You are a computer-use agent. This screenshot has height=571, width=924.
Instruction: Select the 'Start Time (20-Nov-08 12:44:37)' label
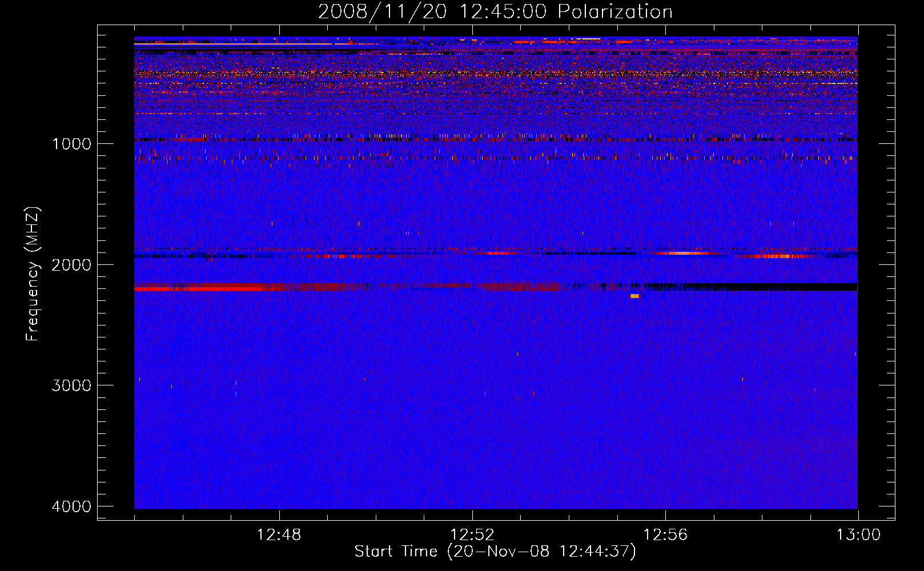[x=495, y=552]
